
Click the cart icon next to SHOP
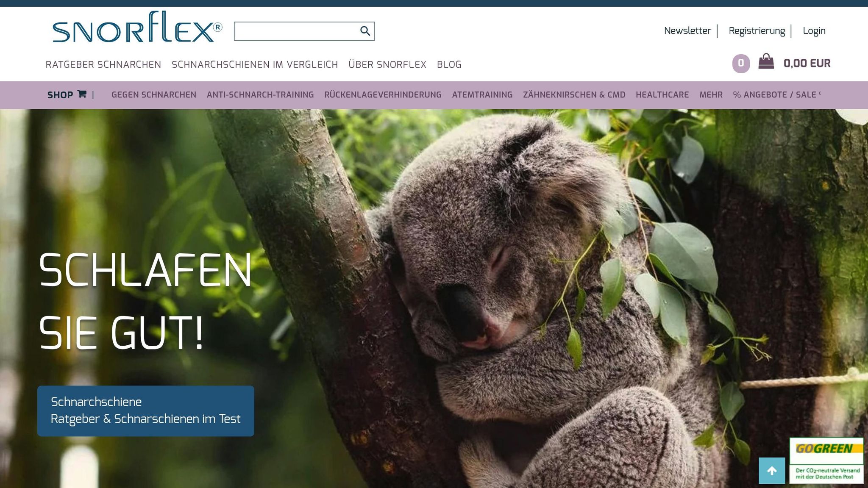pyautogui.click(x=82, y=94)
